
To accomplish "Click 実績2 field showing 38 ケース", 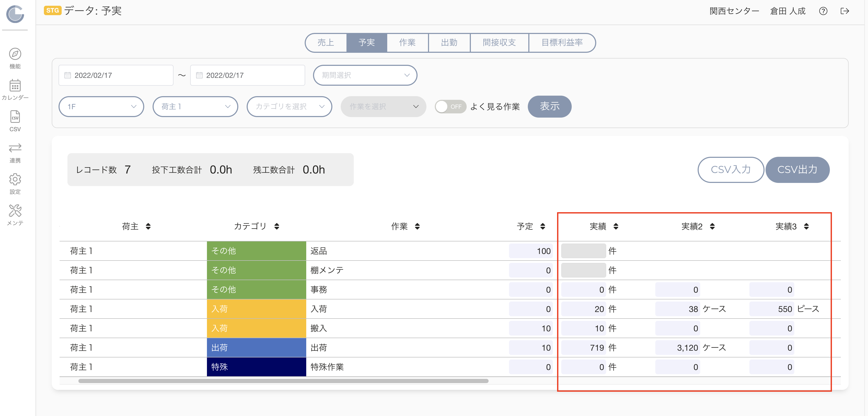I will 678,309.
